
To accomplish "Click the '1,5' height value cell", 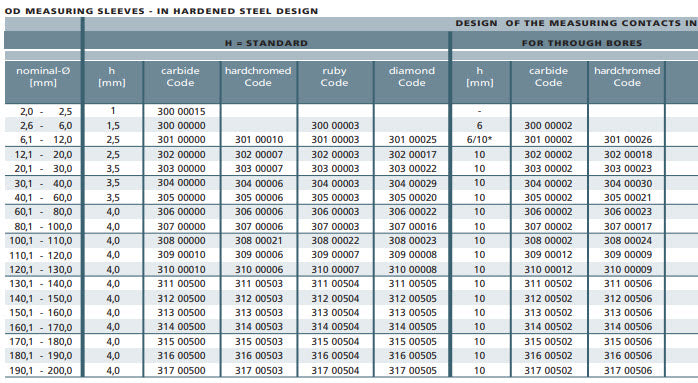I will tap(113, 126).
